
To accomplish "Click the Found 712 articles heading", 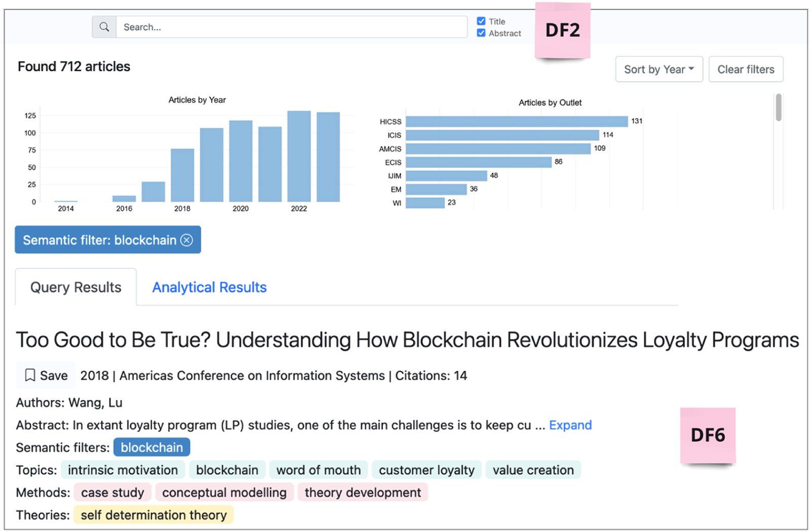I will tap(74, 66).
